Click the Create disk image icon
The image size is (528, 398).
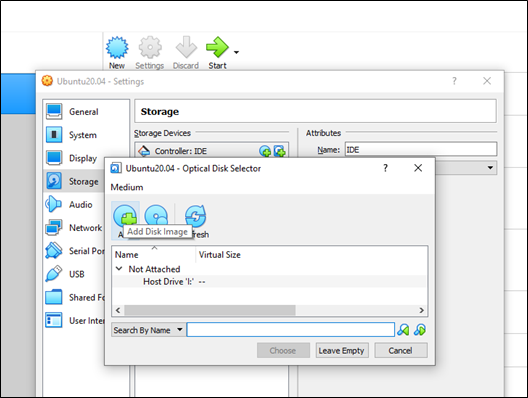156,216
